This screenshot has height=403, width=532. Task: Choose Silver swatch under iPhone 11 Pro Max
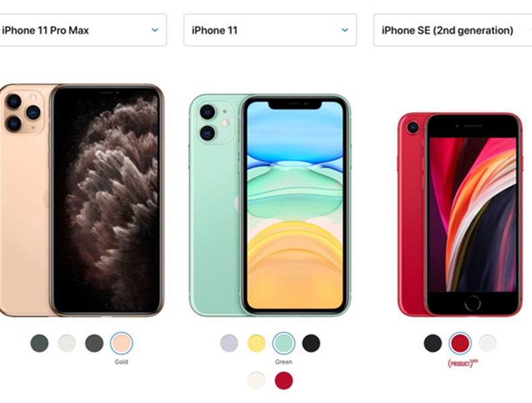tap(67, 343)
